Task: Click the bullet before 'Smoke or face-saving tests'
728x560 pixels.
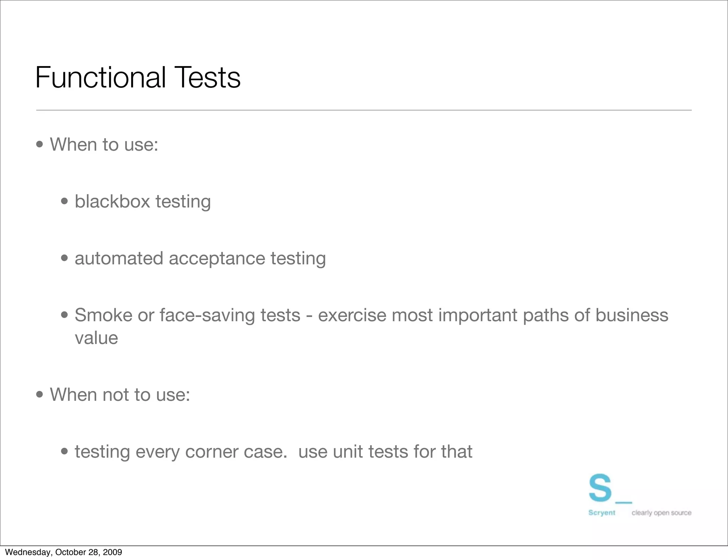Action: (x=65, y=315)
